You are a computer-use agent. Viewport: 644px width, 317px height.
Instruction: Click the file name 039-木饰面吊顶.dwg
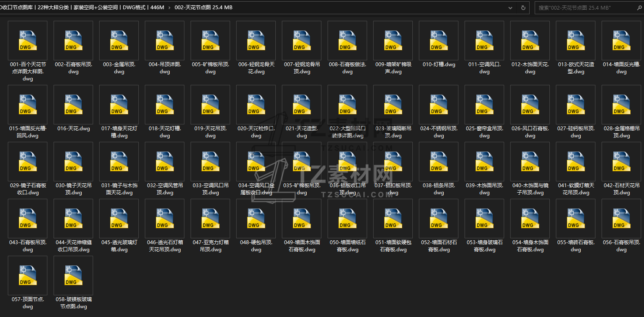click(484, 189)
